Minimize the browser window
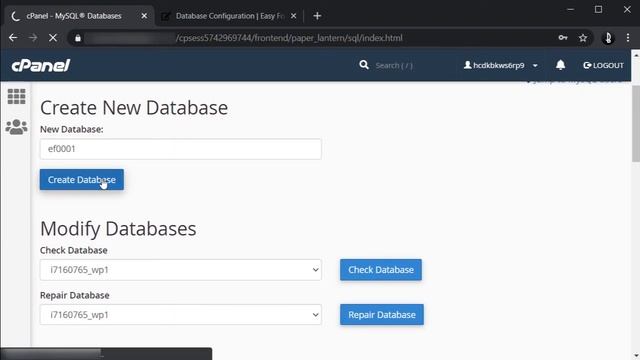 pos(570,9)
